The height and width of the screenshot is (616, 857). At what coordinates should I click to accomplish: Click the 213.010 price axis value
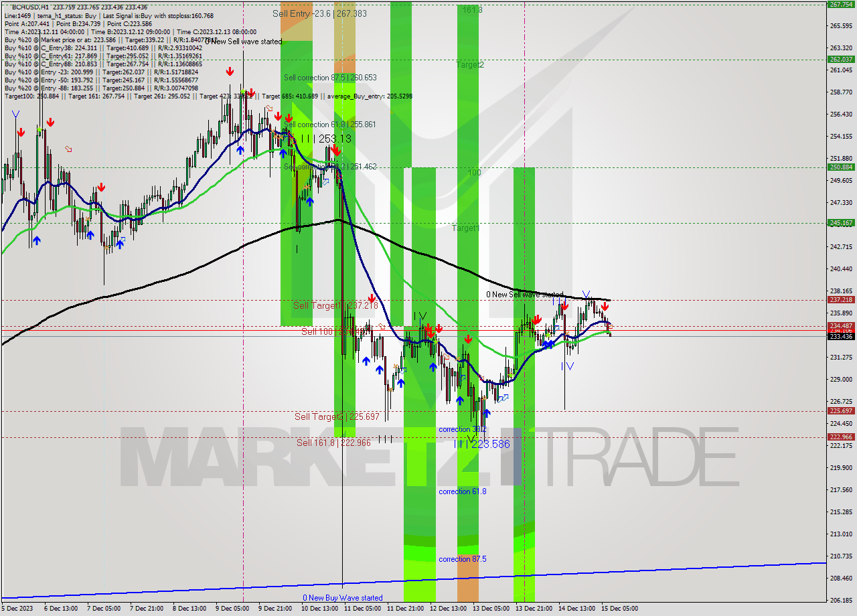tap(841, 534)
